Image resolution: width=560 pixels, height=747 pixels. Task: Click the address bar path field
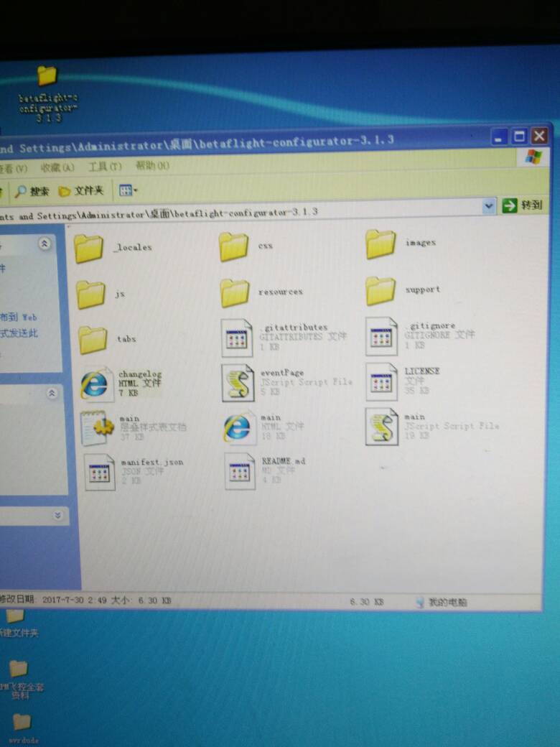pyautogui.click(x=241, y=211)
